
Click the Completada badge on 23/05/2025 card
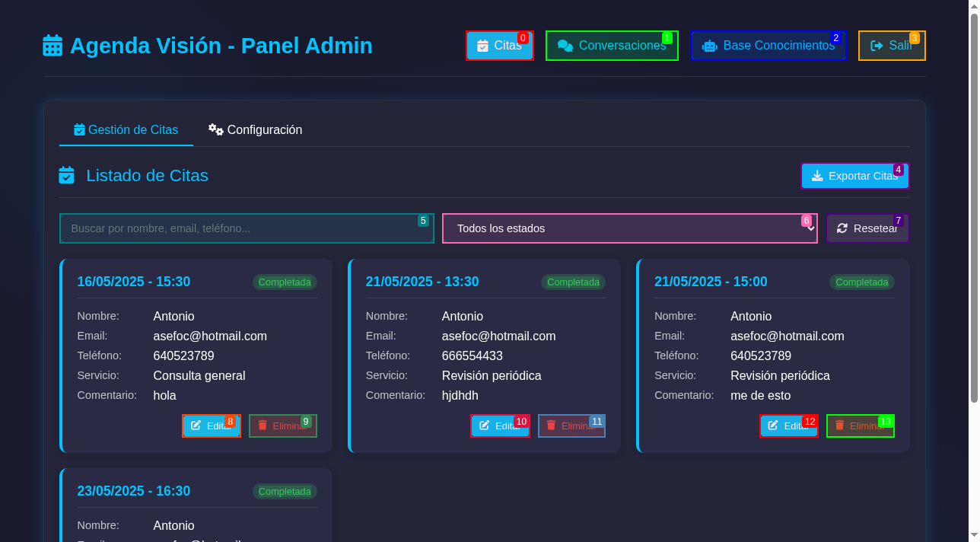click(x=285, y=492)
